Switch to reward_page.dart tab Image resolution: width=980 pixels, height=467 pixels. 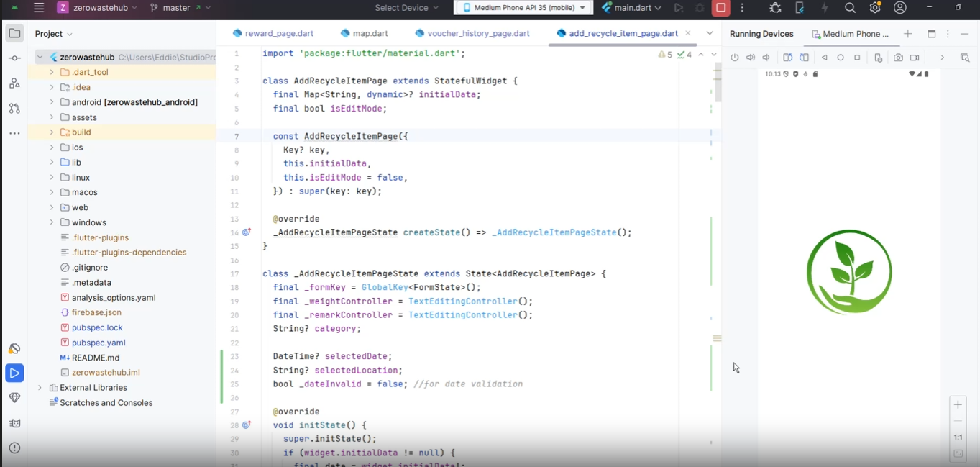273,34
